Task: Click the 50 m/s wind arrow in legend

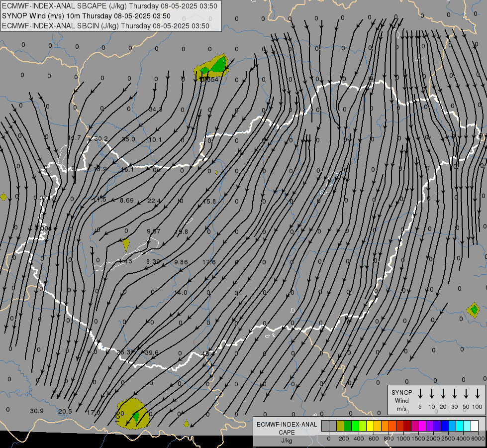Action: tap(466, 393)
